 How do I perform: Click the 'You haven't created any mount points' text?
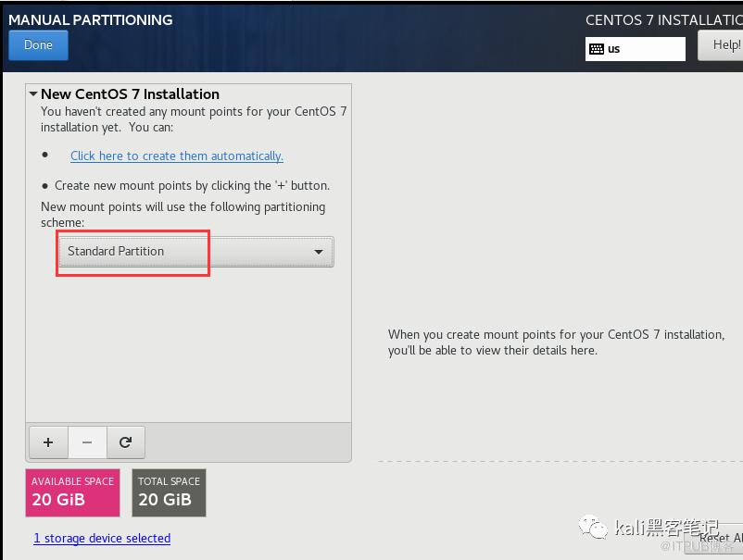(x=194, y=119)
